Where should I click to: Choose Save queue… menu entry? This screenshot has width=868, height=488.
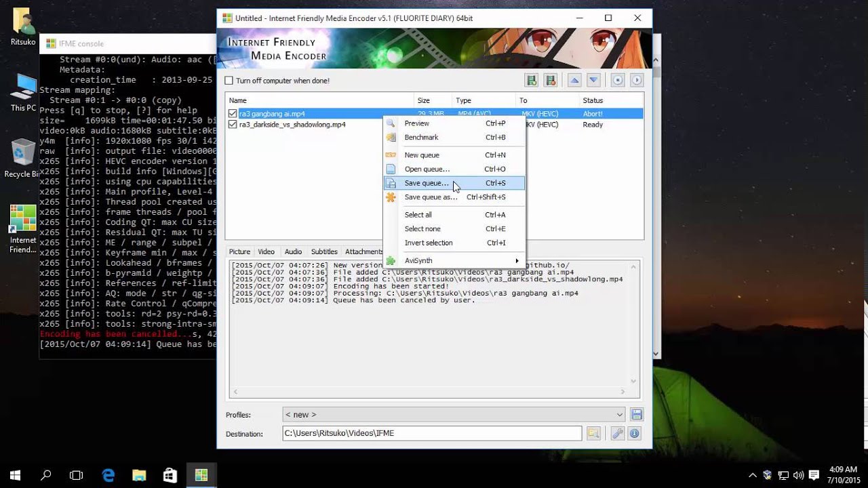pos(454,183)
